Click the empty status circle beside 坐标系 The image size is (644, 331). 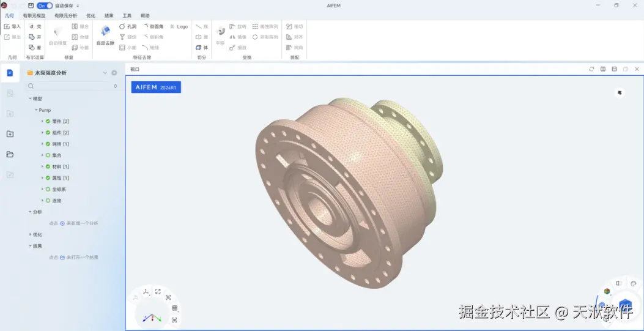[x=48, y=189]
